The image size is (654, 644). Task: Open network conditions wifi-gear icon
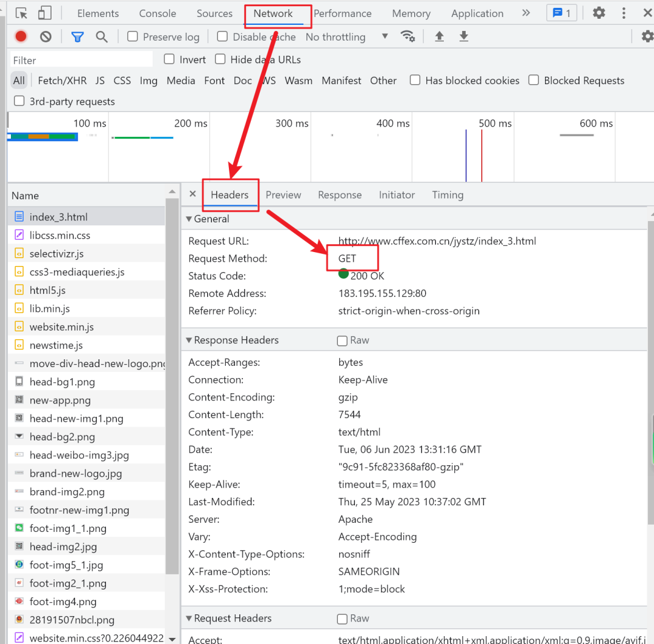click(x=408, y=37)
